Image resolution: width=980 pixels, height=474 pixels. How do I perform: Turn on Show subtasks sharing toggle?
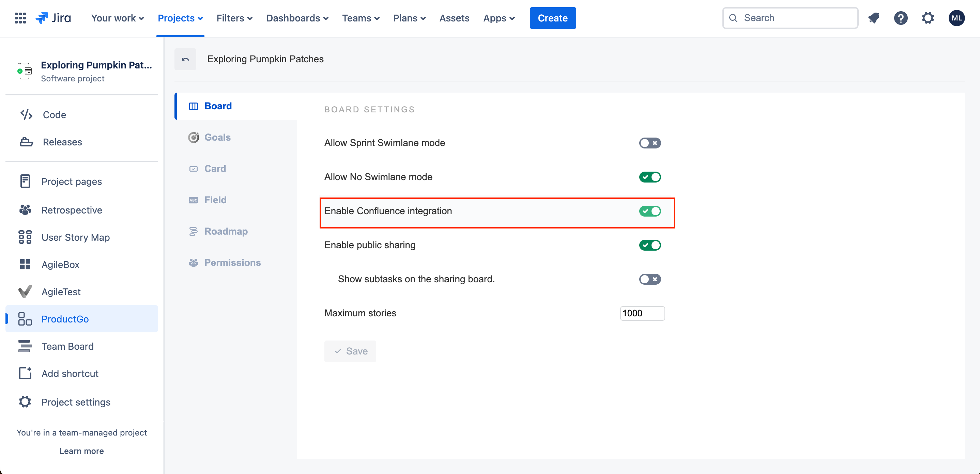(x=650, y=279)
